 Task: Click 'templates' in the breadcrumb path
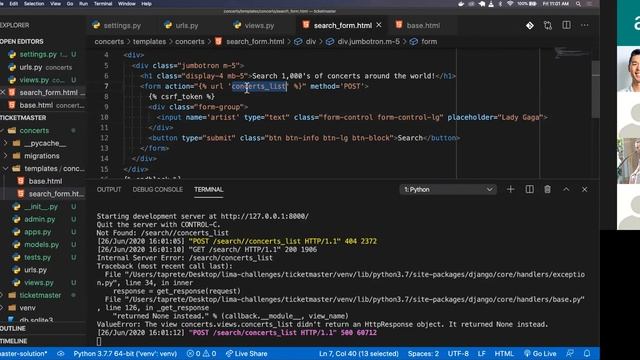[149, 42]
